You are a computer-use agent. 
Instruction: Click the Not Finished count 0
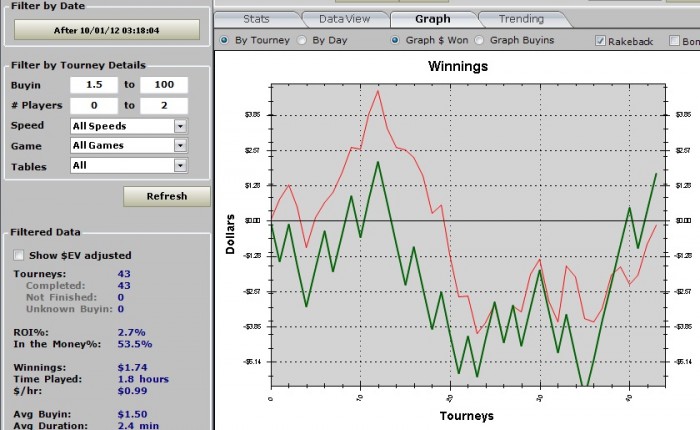(x=121, y=297)
